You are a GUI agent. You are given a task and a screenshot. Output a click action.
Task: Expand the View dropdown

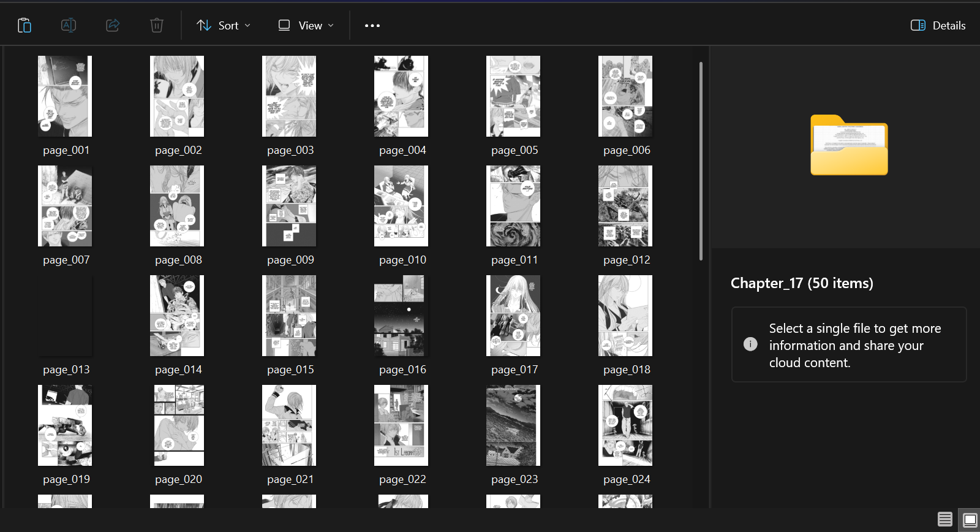click(306, 25)
